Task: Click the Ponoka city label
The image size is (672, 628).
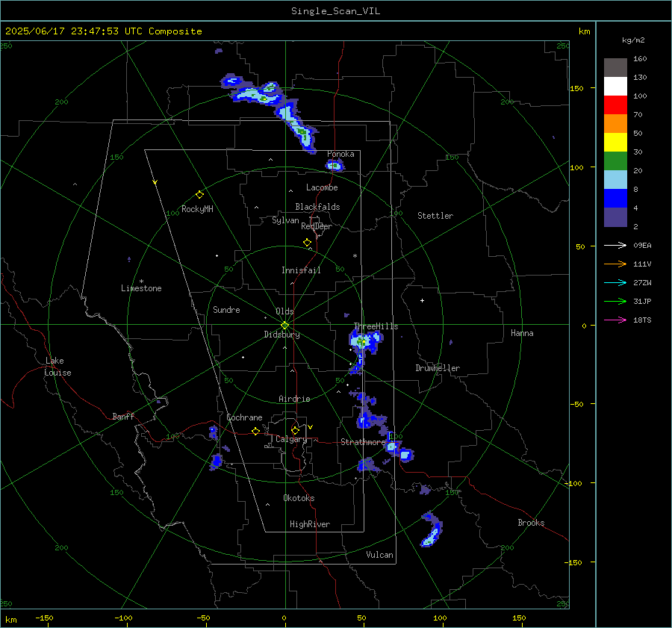Action: click(x=340, y=154)
